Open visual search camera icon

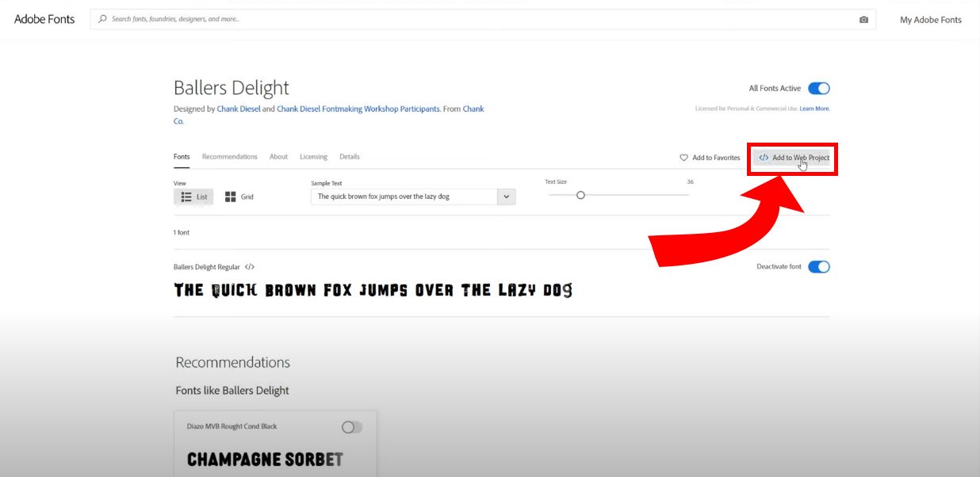[x=863, y=20]
